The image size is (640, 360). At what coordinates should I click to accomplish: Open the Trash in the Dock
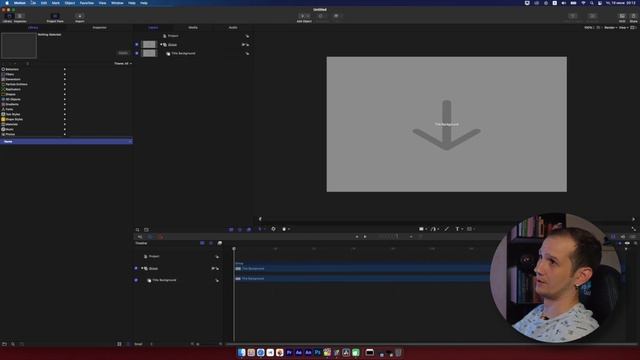(398, 352)
